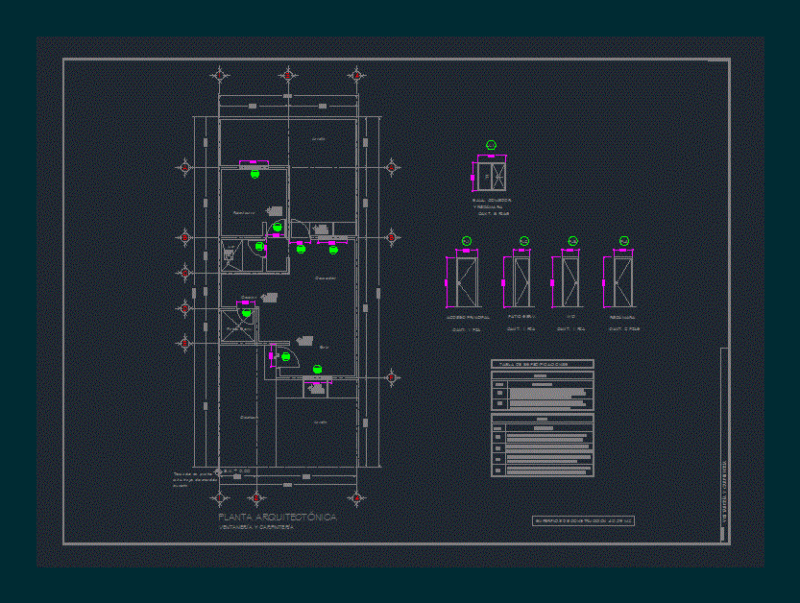
Task: Click the ACCESO PRINCIPAL label text
Action: [x=468, y=317]
